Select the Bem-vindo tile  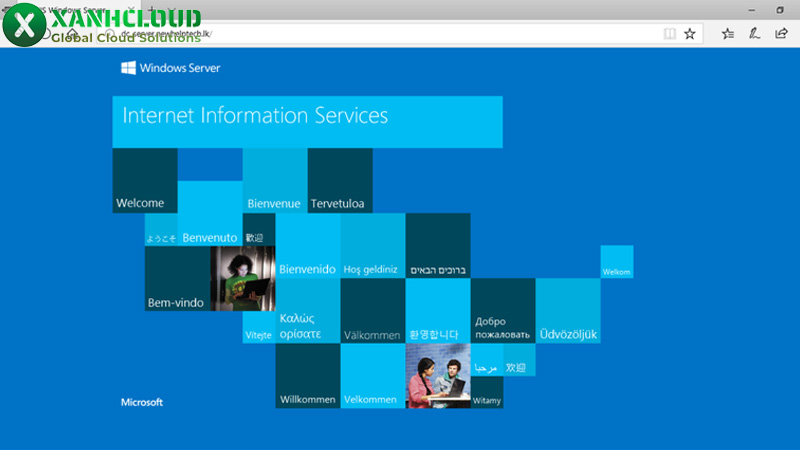[x=178, y=279]
